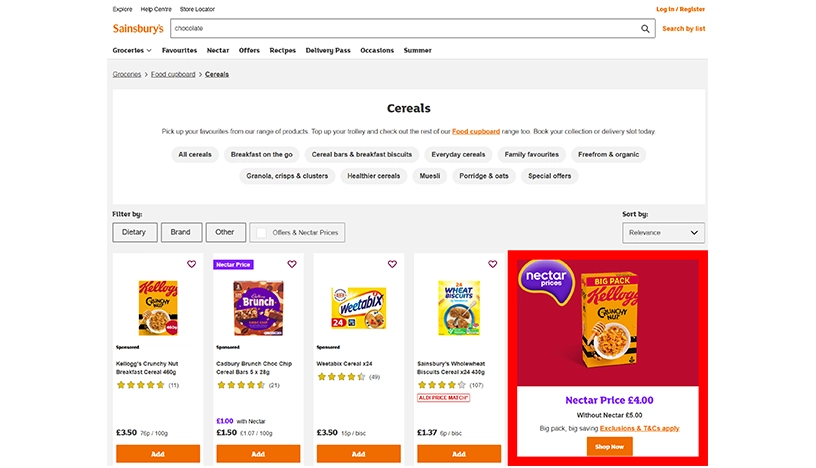
Task: Enable Offers & Nectar Prices checkbox
Action: click(x=262, y=233)
